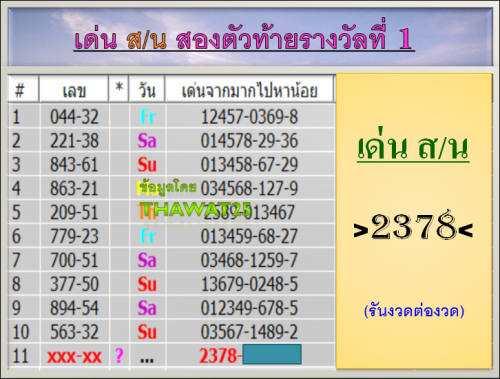Click the purple 'Sa' day in row 9

coord(147,308)
